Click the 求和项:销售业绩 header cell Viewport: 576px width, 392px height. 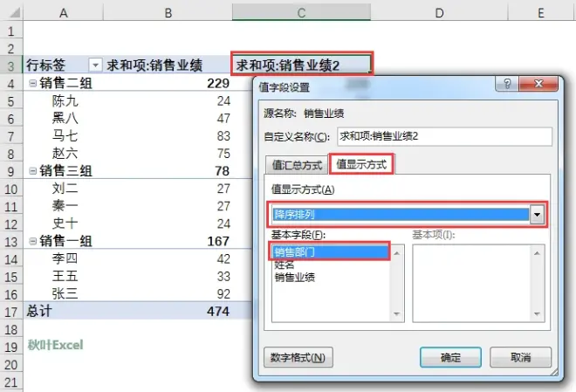[168, 65]
